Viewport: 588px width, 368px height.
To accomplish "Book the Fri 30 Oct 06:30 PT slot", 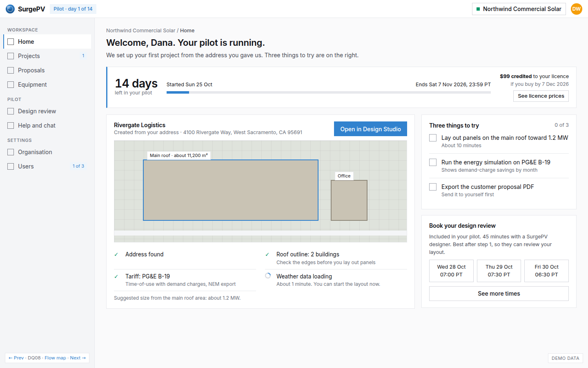I will [546, 271].
